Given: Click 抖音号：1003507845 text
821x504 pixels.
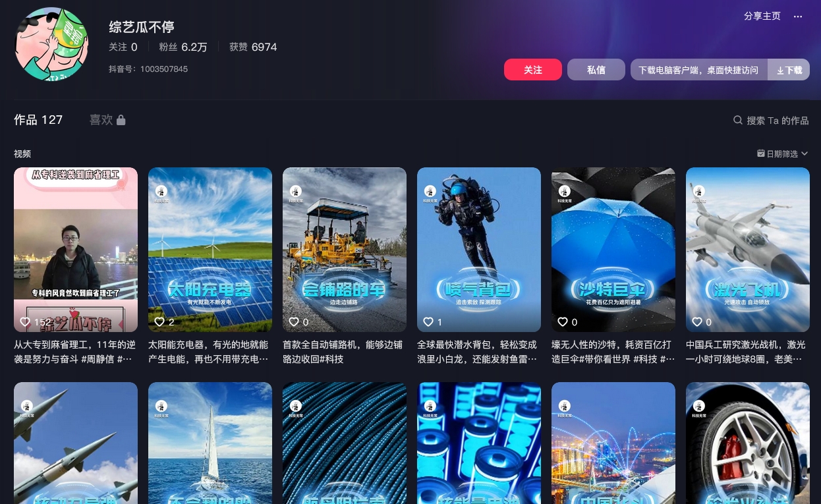Looking at the screenshot, I should coord(148,69).
